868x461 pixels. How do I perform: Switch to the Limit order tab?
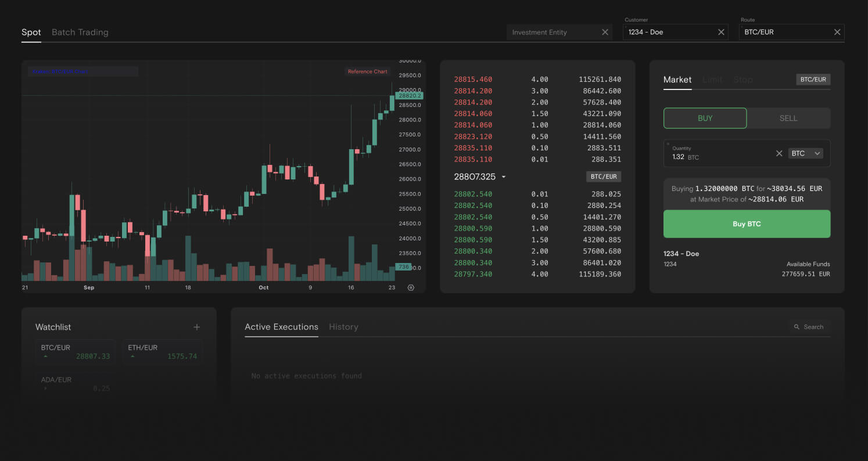click(712, 80)
